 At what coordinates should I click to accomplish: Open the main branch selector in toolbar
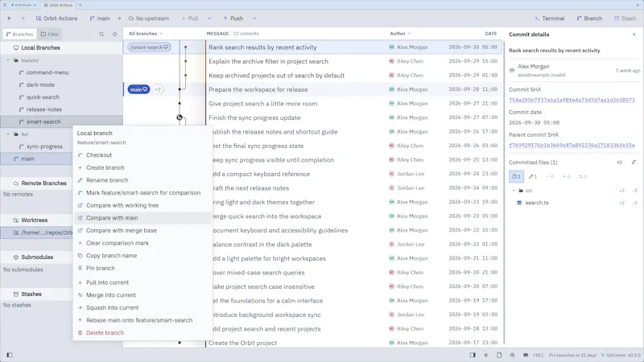(x=100, y=19)
